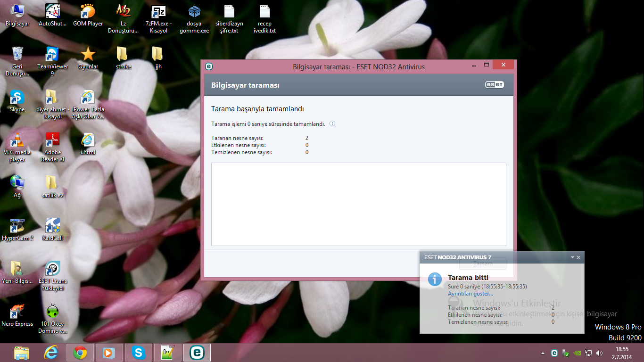The image size is (644, 362).
Task: Select the 7zFM.exe Kısayol shortcut
Action: (158, 19)
